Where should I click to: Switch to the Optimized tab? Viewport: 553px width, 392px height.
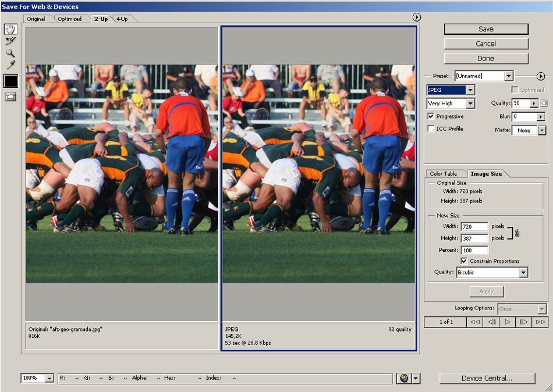[69, 19]
